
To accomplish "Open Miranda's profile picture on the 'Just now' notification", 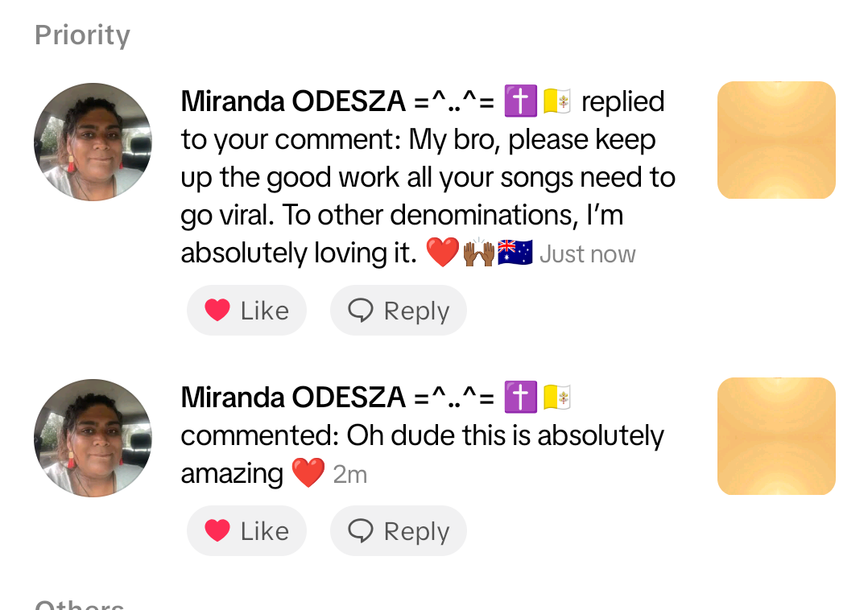I will point(93,142).
